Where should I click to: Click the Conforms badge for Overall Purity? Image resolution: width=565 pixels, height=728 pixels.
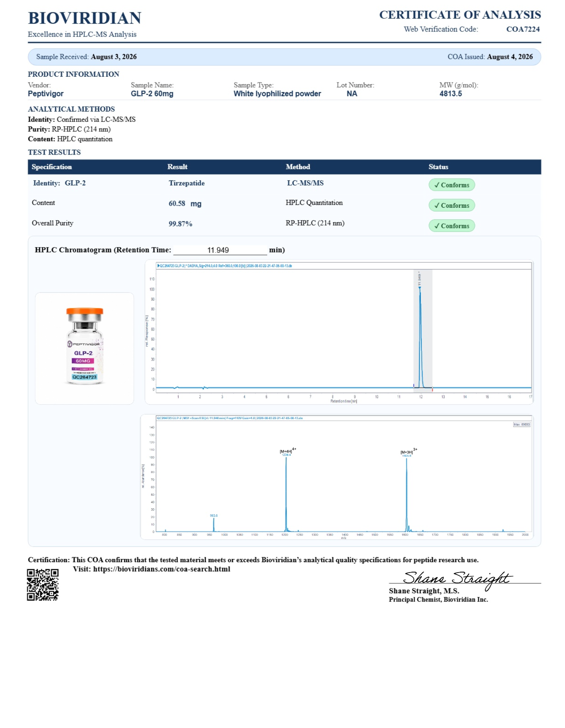coord(452,226)
